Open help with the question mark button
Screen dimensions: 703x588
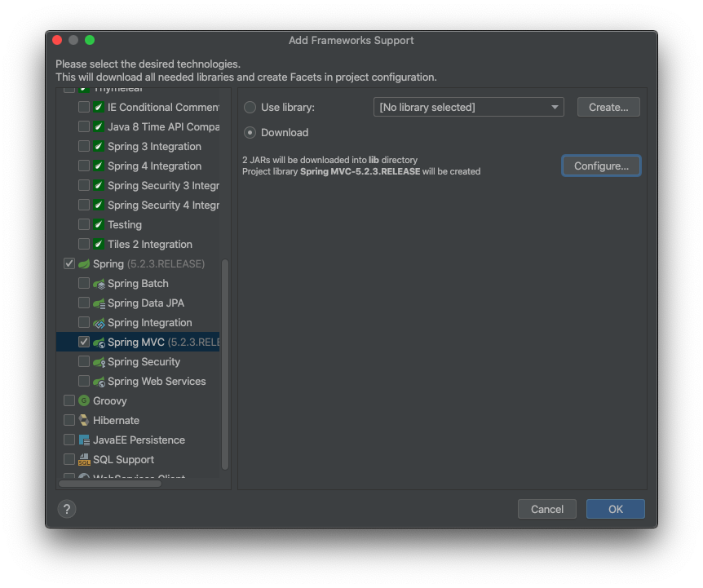(x=67, y=509)
